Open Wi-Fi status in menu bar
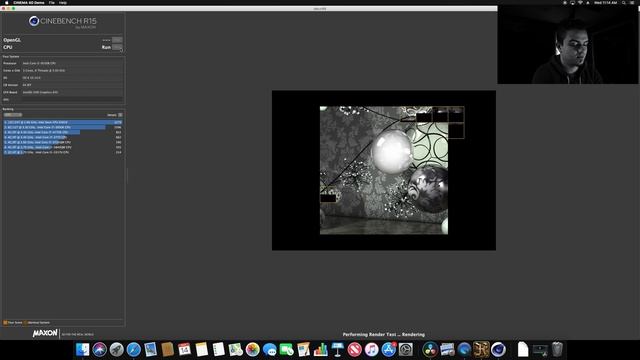Screen dimensions: 640x360 (x=580, y=2)
